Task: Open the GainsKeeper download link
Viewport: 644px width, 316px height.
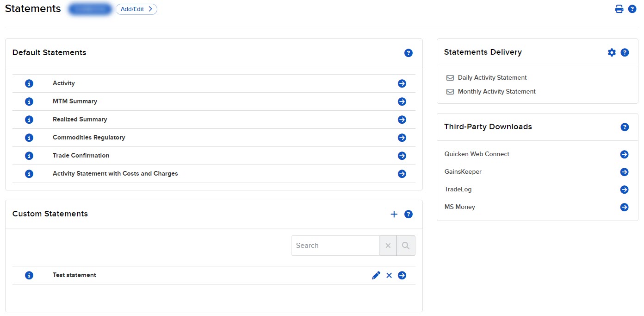Action: [624, 172]
